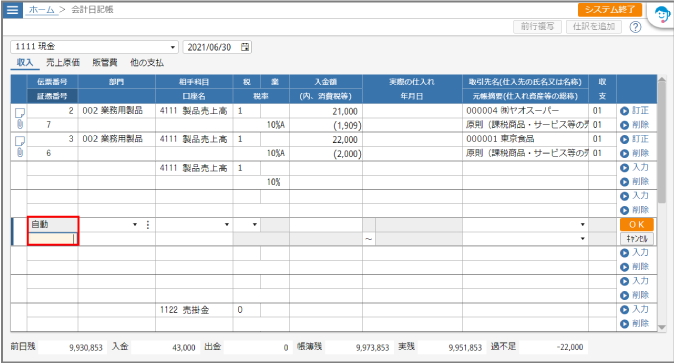Confirm entry with the orange OK button

pos(637,225)
